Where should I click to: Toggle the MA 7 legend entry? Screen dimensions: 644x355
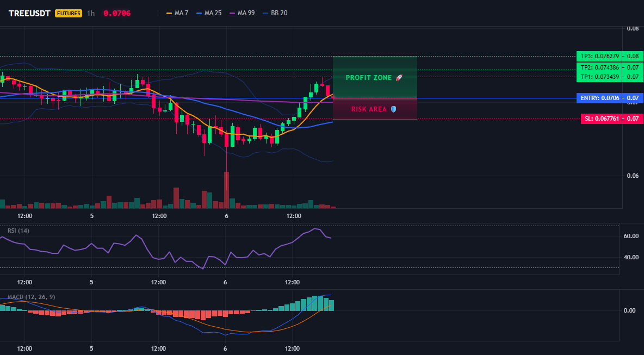click(177, 13)
